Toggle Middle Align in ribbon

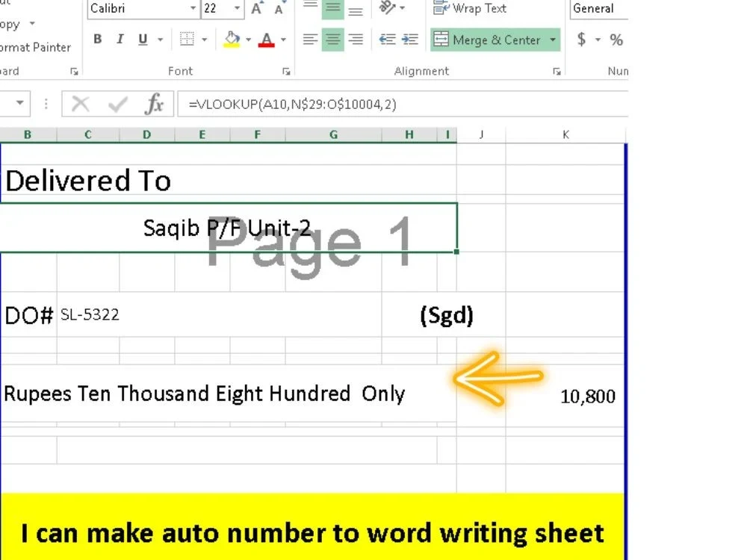point(332,8)
